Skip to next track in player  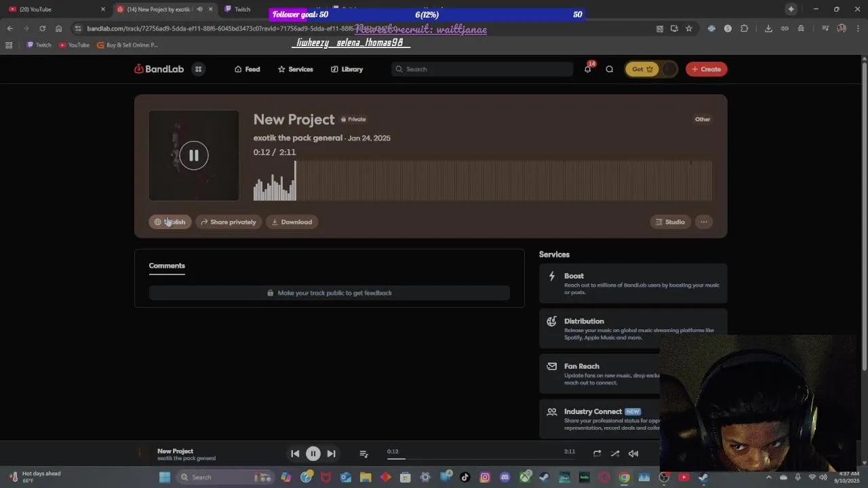[331, 453]
